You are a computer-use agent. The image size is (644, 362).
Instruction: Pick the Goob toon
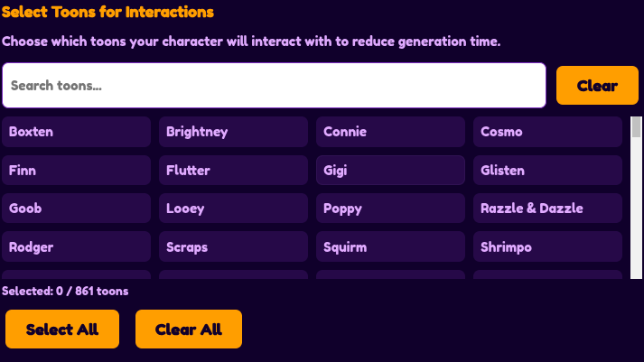(x=77, y=209)
